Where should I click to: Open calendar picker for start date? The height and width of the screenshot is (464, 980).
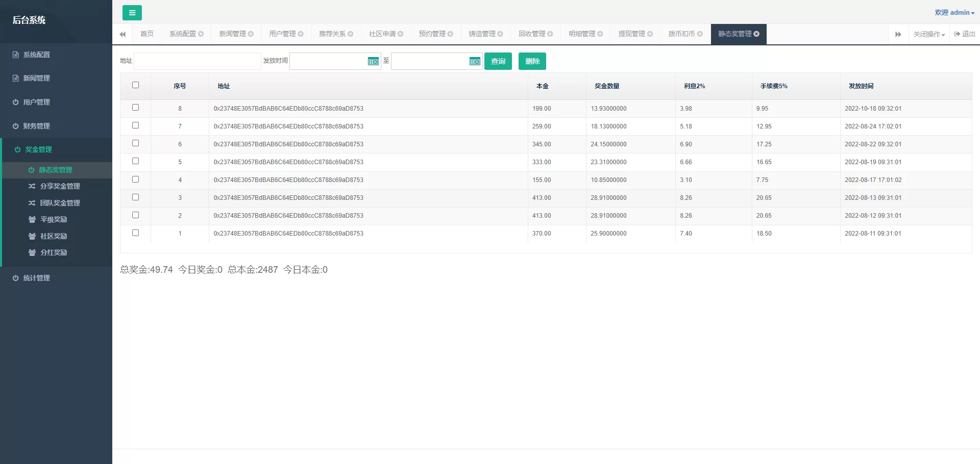tap(373, 62)
